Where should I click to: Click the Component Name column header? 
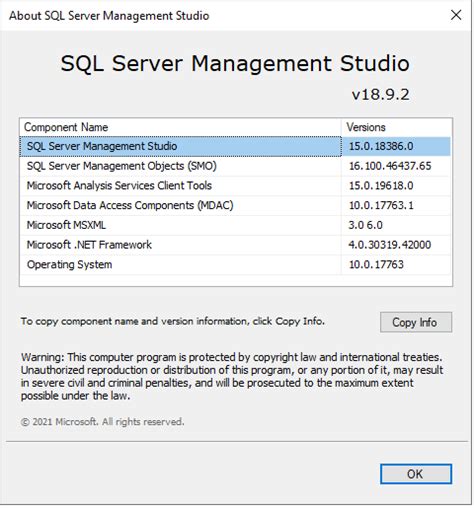181,127
